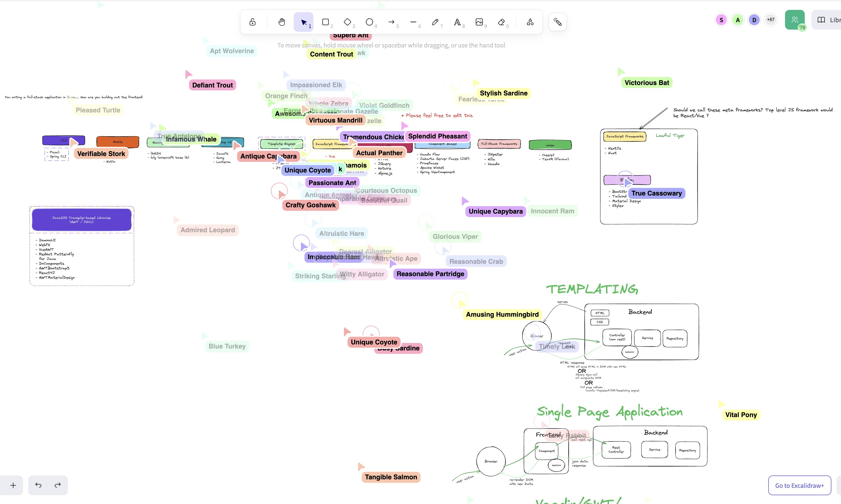Follow the Go to Excalidraw+ link
This screenshot has height=504, width=841.
tap(800, 486)
